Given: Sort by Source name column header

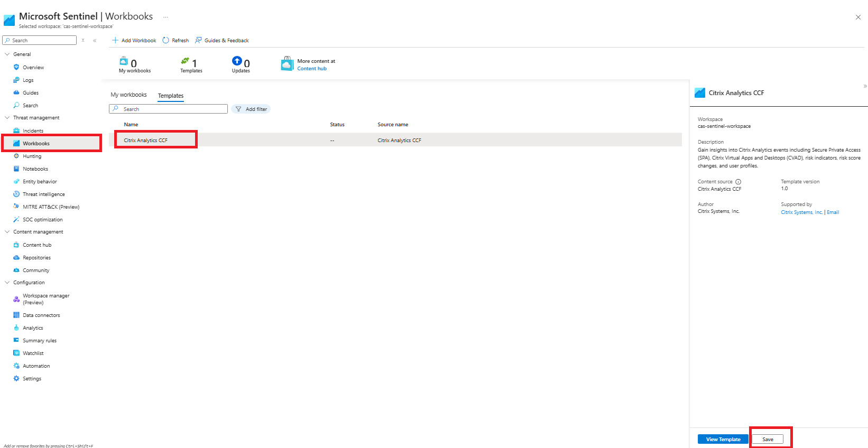Looking at the screenshot, I should (393, 125).
